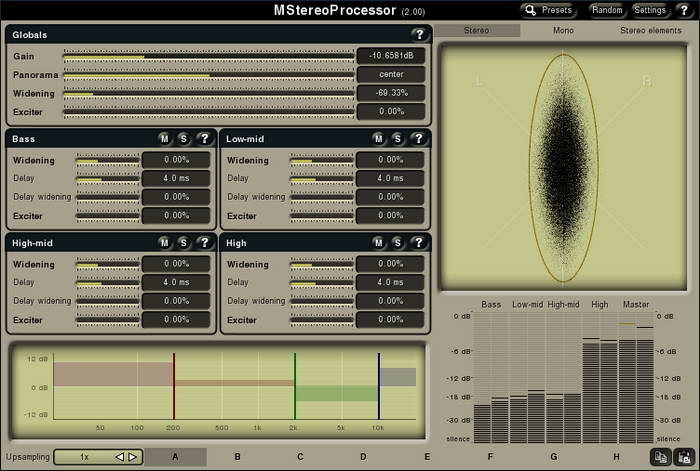
Task: Click the Global Gain slider
Action: 208,57
